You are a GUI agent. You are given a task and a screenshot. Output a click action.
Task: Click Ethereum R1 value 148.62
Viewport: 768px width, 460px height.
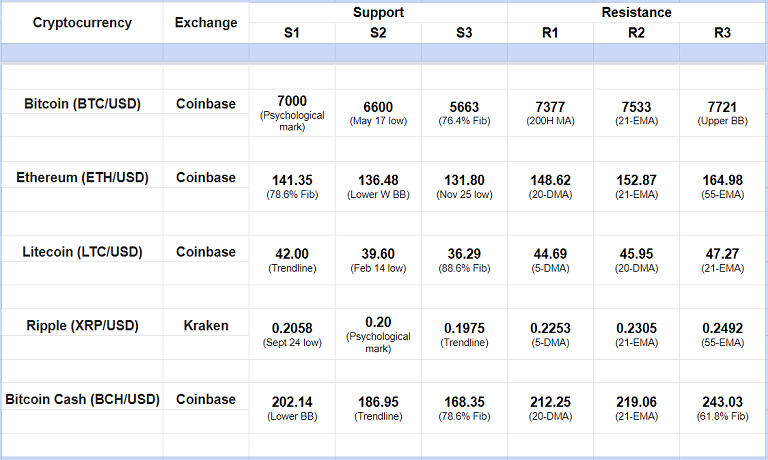(x=551, y=180)
